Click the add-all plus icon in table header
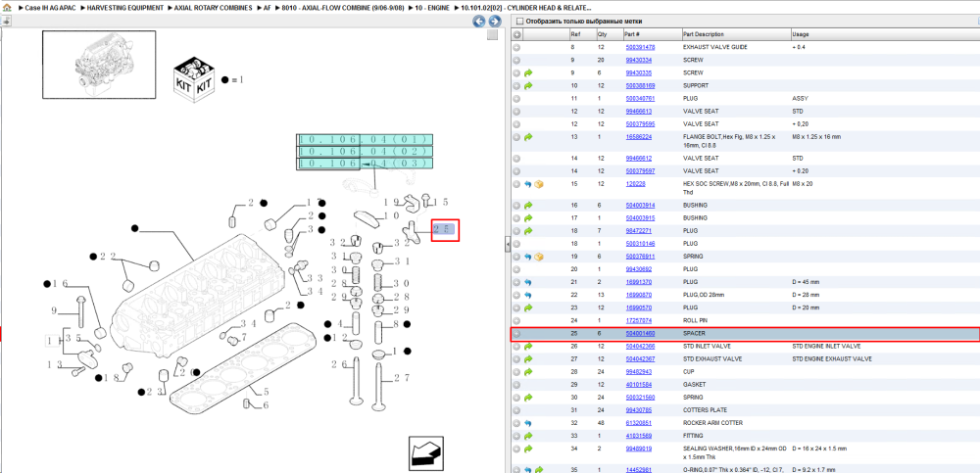This screenshot has width=980, height=473. (x=516, y=34)
